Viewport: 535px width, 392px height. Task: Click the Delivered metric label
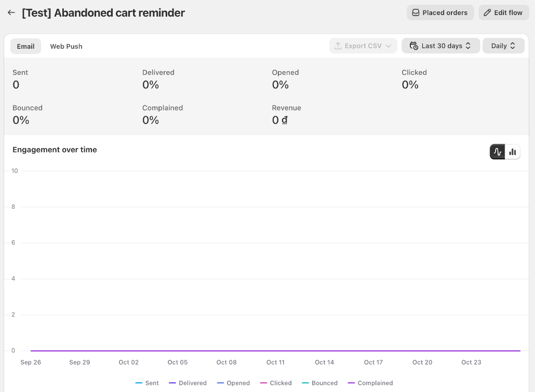(158, 72)
